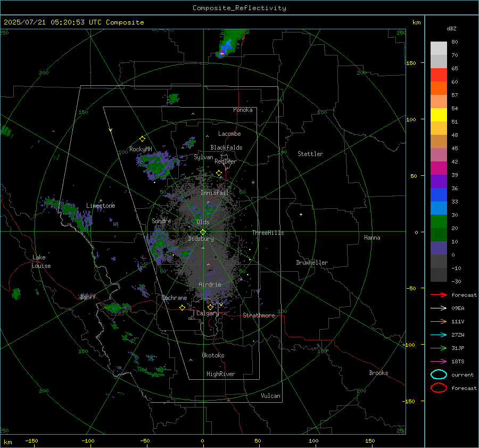This screenshot has height=448, width=479.
Task: Click the magenta swatch in dBZ scale
Action: 439,168
